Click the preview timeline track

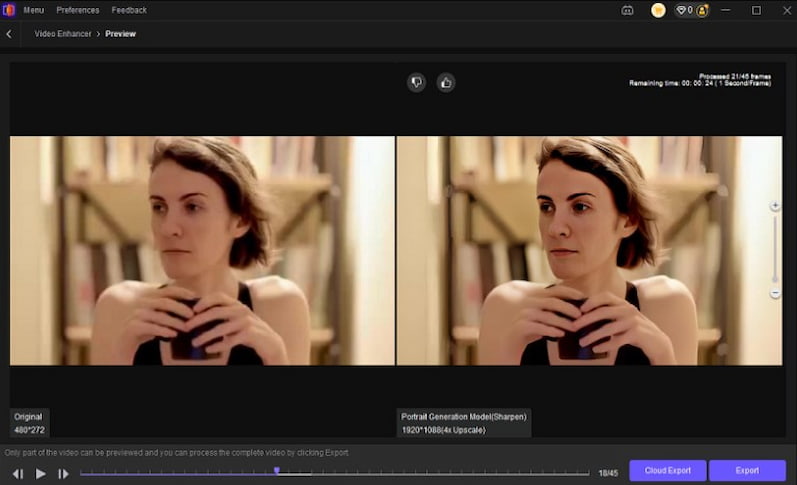[334, 474]
